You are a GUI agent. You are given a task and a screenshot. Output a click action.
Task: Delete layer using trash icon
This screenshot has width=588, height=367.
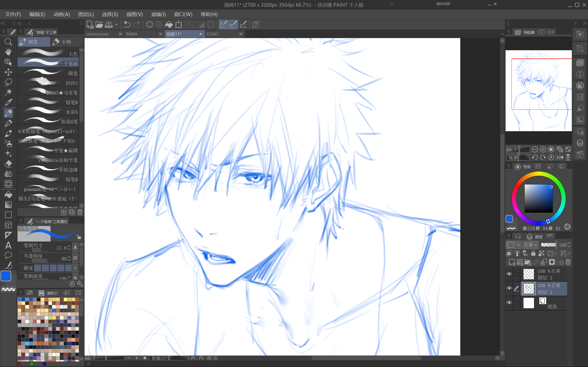[568, 262]
